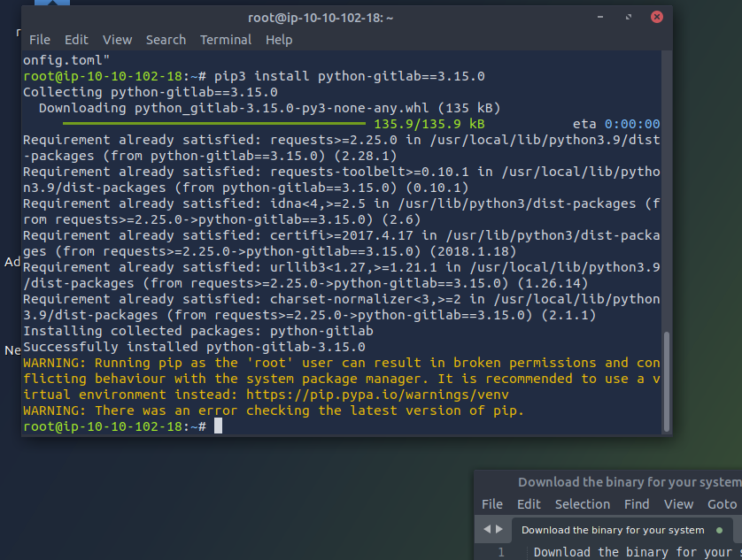Click the unsaved dot on the editor tab
This screenshot has width=742, height=560.
[719, 530]
